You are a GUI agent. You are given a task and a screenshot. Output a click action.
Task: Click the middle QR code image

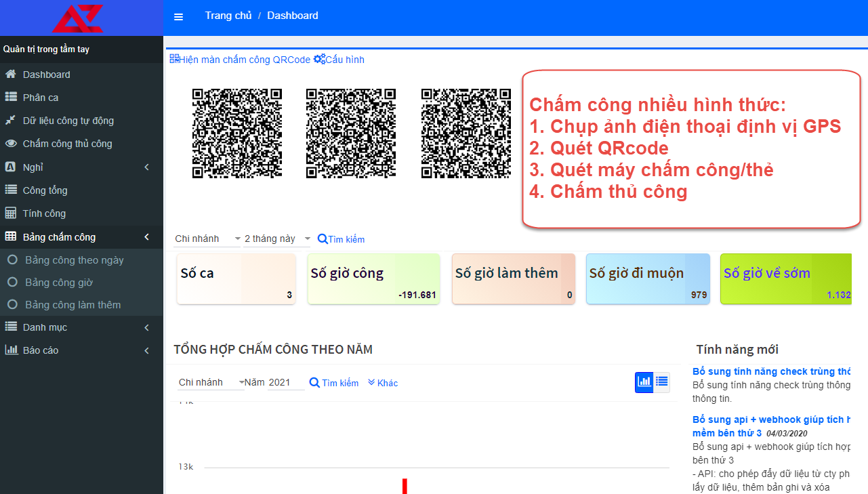(351, 133)
